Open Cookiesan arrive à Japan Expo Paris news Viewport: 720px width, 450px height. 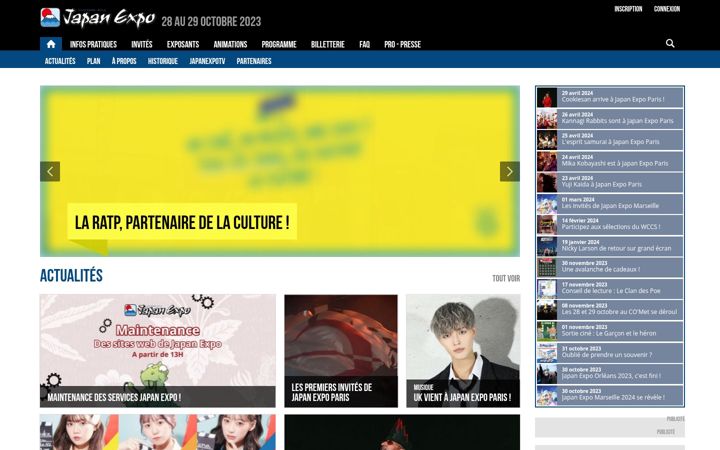pyautogui.click(x=610, y=97)
